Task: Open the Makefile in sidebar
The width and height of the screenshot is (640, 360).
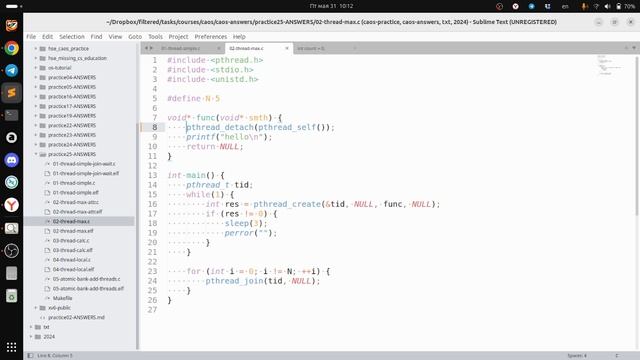Action: pyautogui.click(x=62, y=298)
